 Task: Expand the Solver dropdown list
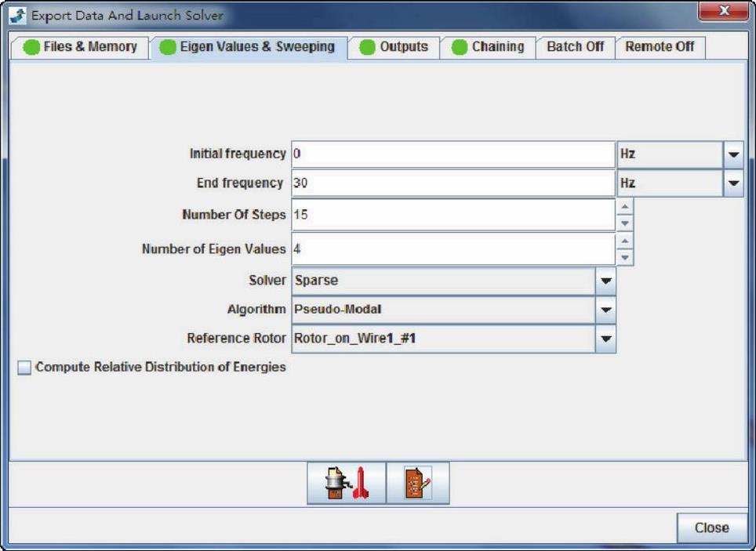click(x=605, y=281)
